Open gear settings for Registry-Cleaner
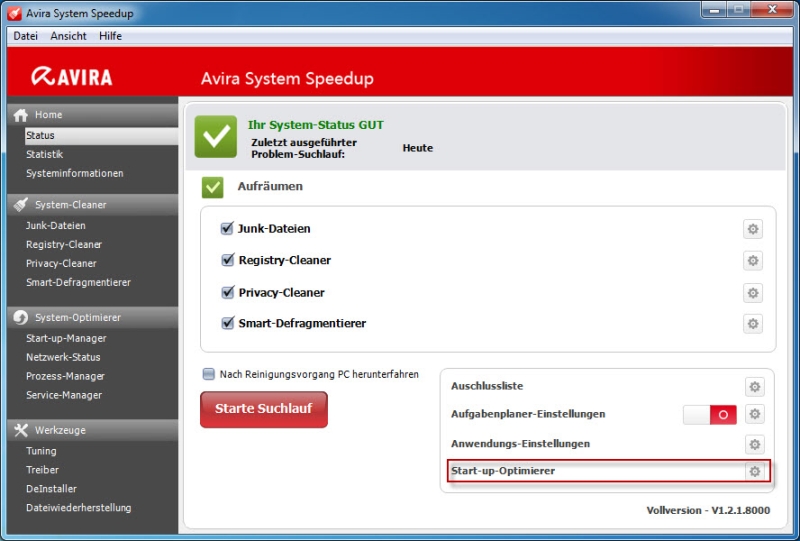The height and width of the screenshot is (541, 800). click(x=753, y=261)
